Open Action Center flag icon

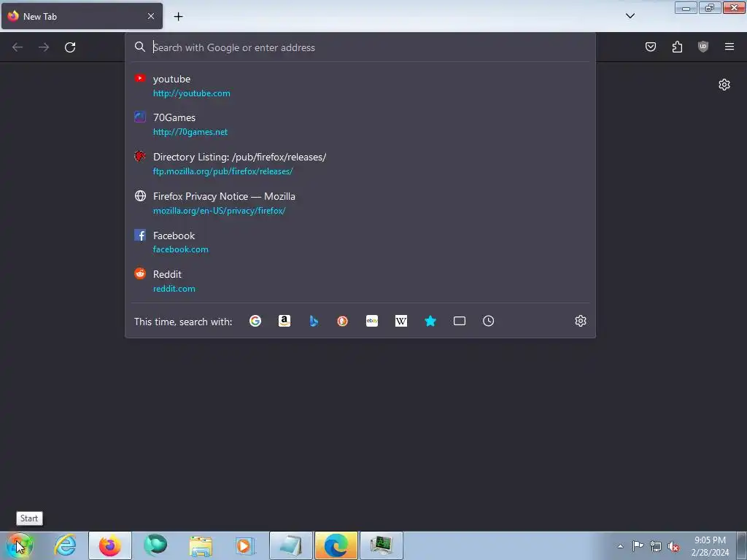[638, 546]
